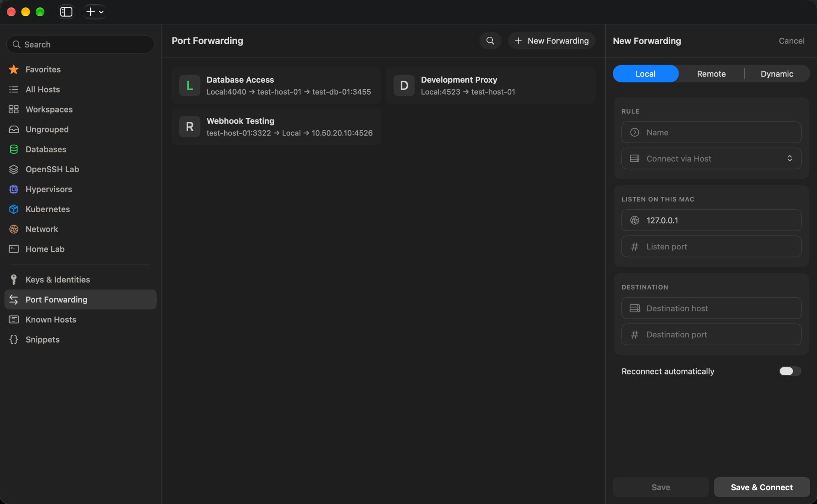Click the server icon in Destination host
The image size is (817, 504).
pos(635,308)
